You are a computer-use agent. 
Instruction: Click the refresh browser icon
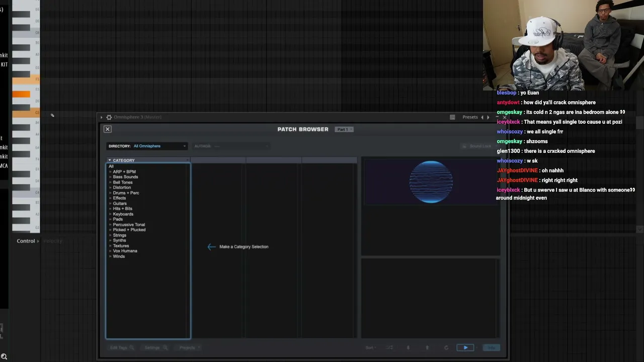(446, 348)
